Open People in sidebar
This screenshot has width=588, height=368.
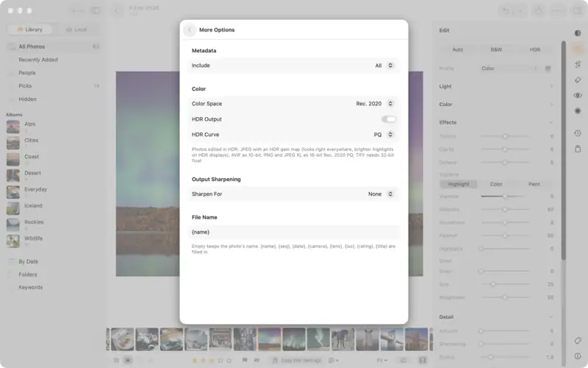click(53, 73)
